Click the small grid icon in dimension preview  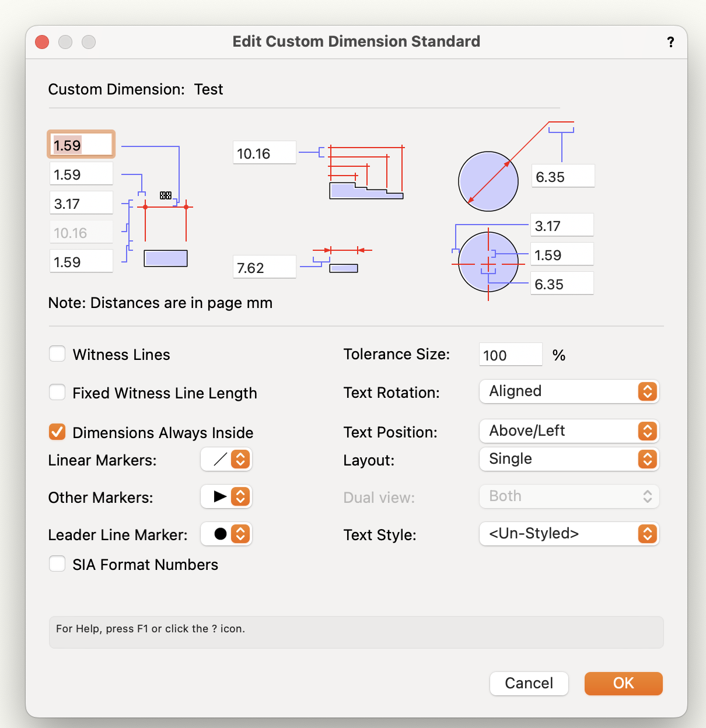click(166, 196)
